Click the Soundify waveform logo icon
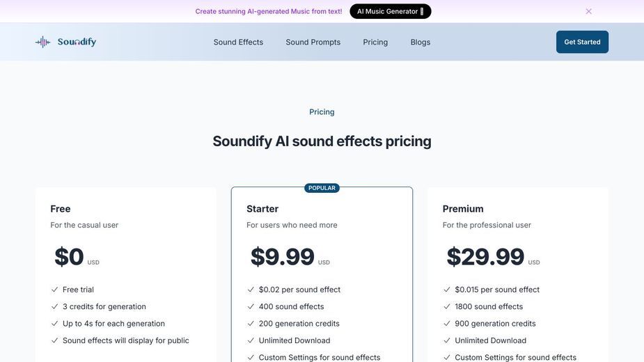The width and height of the screenshot is (644, 362). [x=42, y=42]
